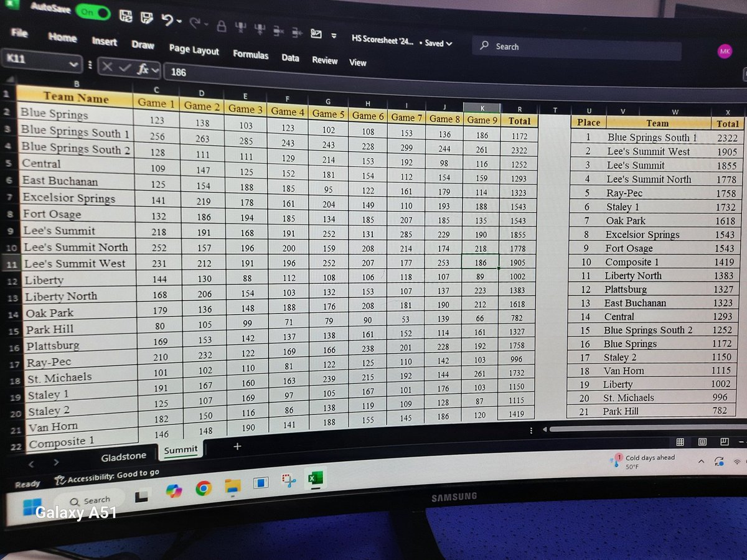Image resolution: width=747 pixels, height=560 pixels.
Task: Open the View ribbon tab
Action: pyautogui.click(x=357, y=62)
